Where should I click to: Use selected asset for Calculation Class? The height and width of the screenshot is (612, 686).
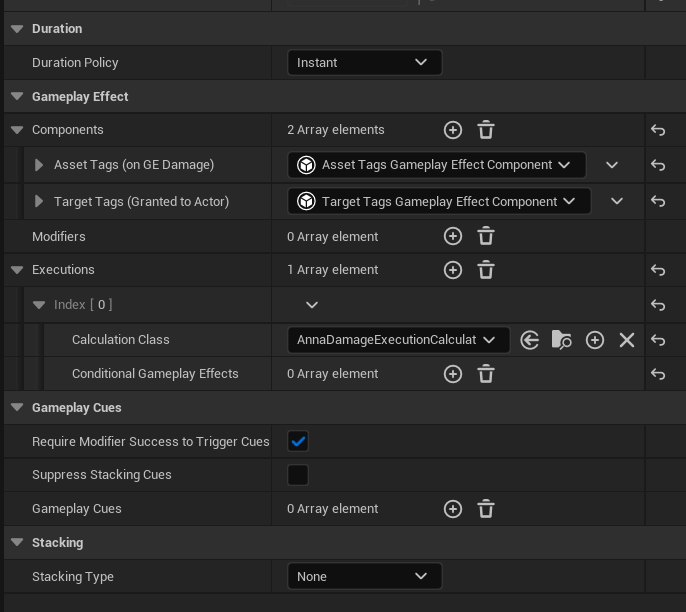pos(530,340)
